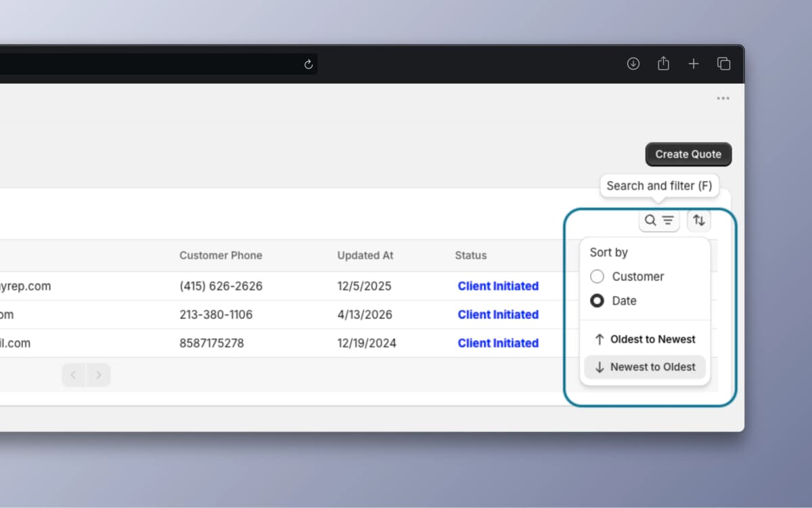Viewport: 812px width, 508px height.
Task: Click Client Initiated status for 12/5/2025 row
Action: [x=498, y=286]
